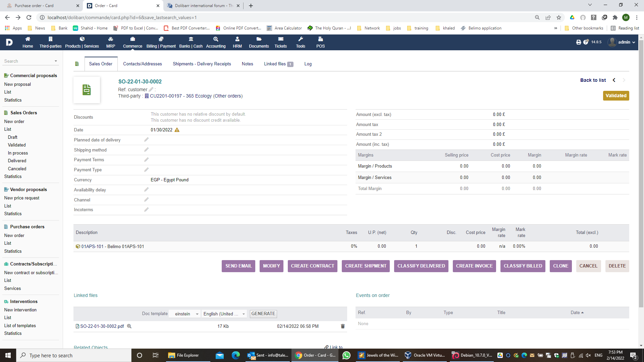Click the GENERATE button
The width and height of the screenshot is (644, 362).
coord(263,314)
